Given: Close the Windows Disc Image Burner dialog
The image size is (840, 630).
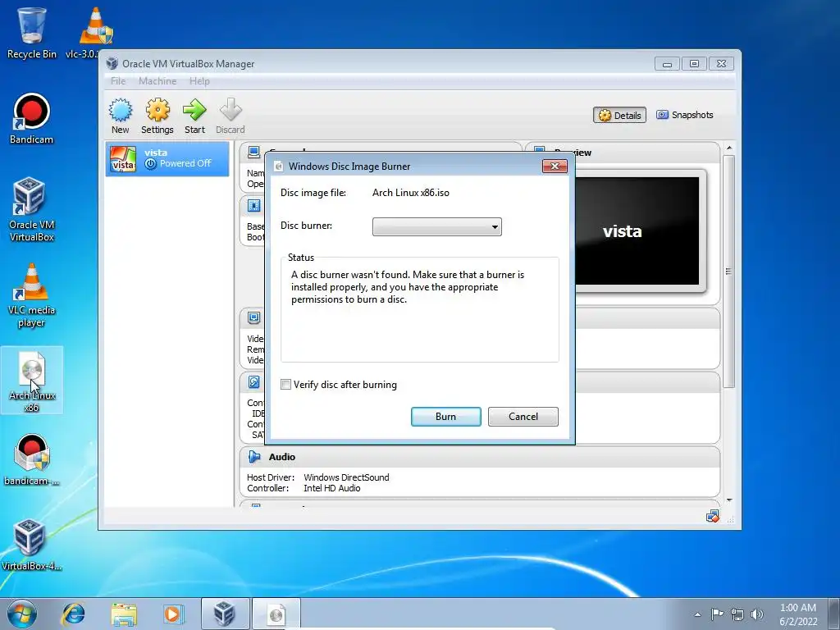Looking at the screenshot, I should pos(555,166).
